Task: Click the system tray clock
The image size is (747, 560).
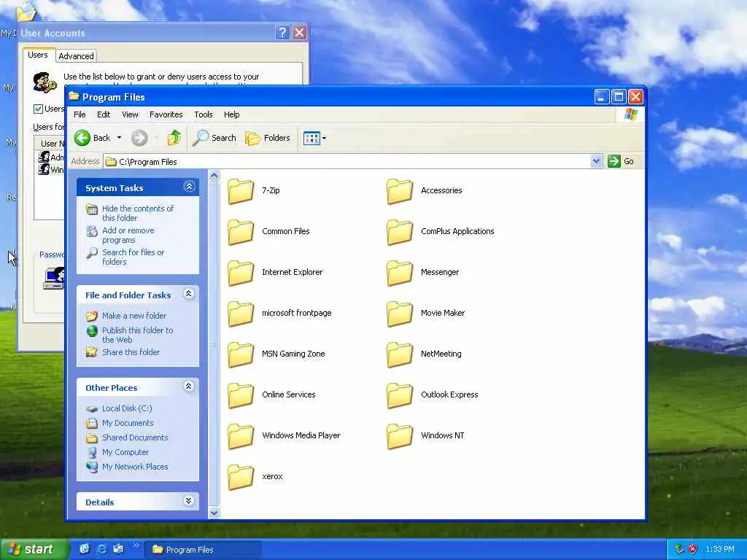Action: pos(720,550)
